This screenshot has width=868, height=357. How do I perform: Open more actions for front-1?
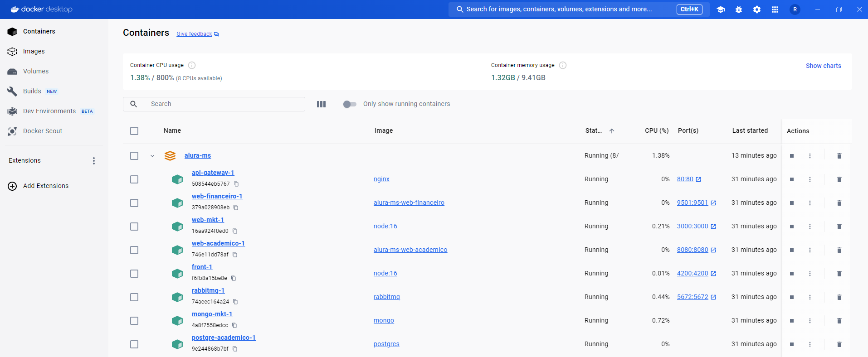[x=810, y=274]
